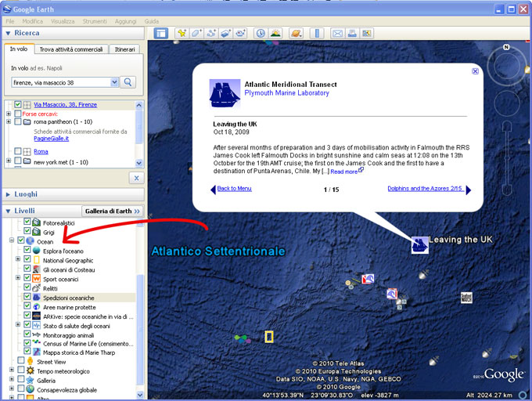The width and height of the screenshot is (532, 401).
Task: Click the Census of Marine Life placemark cluster
Action: [243, 339]
